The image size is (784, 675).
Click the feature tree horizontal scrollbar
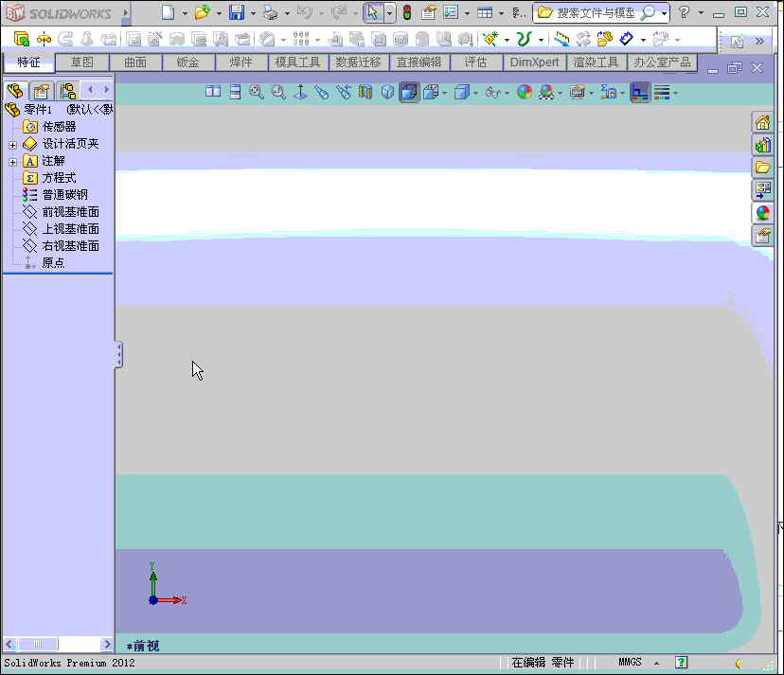click(38, 644)
